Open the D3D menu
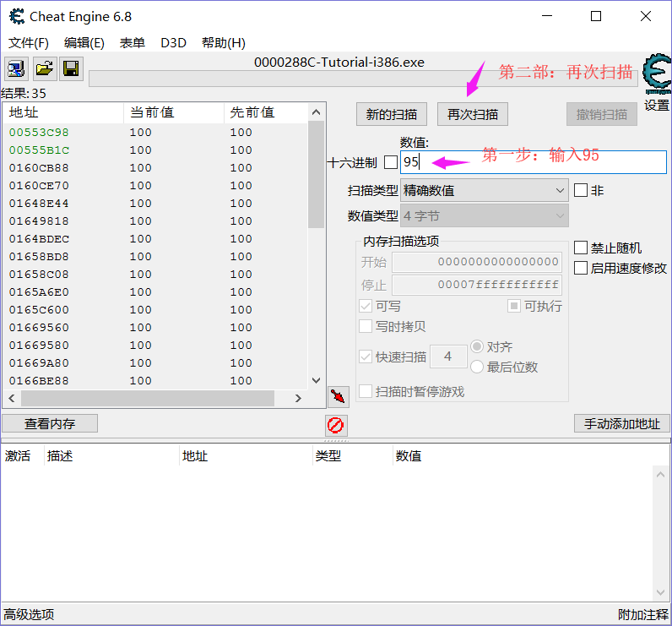The width and height of the screenshot is (672, 626). tap(173, 43)
